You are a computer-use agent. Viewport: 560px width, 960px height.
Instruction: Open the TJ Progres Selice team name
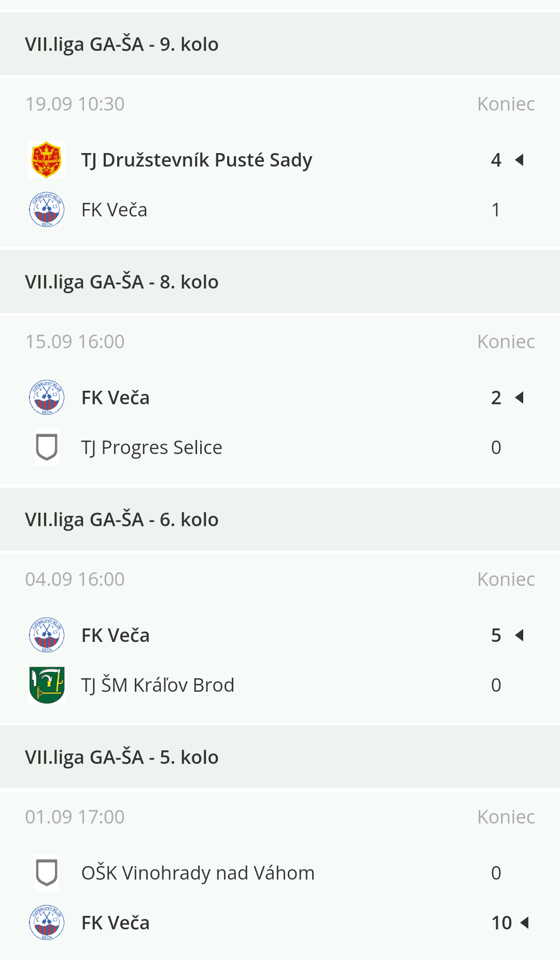point(151,447)
